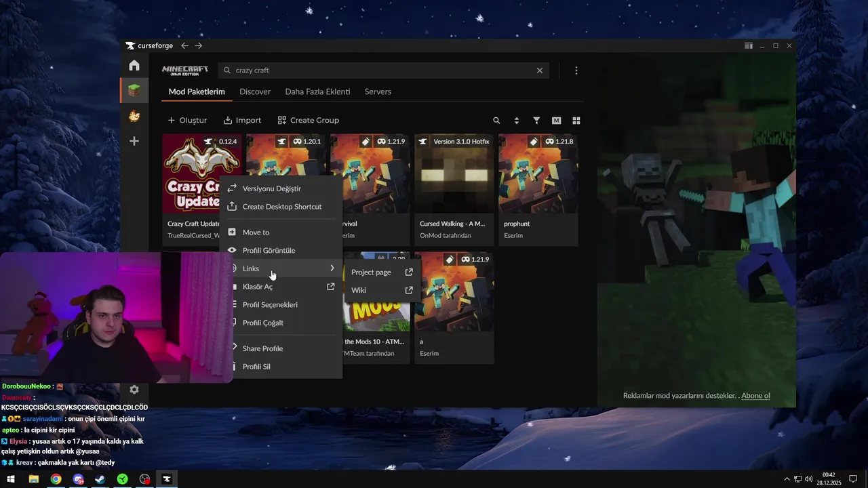The image size is (868, 488).
Task: Expand the Links submenu arrow
Action: [x=332, y=268]
